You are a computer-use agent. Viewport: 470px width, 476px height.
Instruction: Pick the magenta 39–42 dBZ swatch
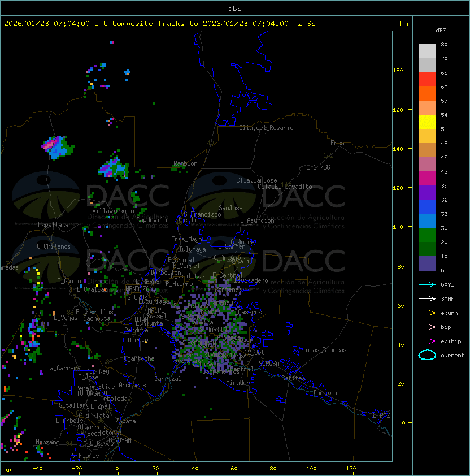click(427, 179)
